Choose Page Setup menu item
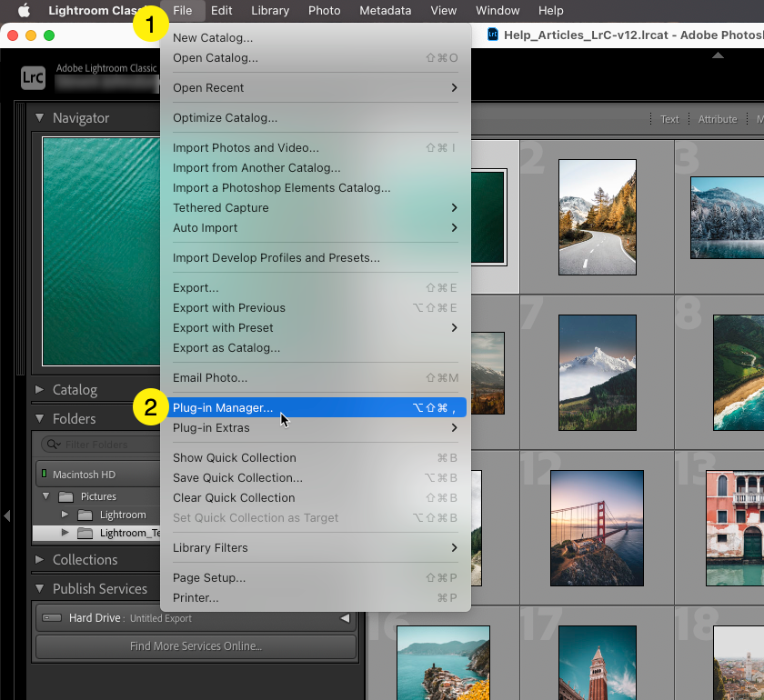This screenshot has width=764, height=700. [316, 578]
